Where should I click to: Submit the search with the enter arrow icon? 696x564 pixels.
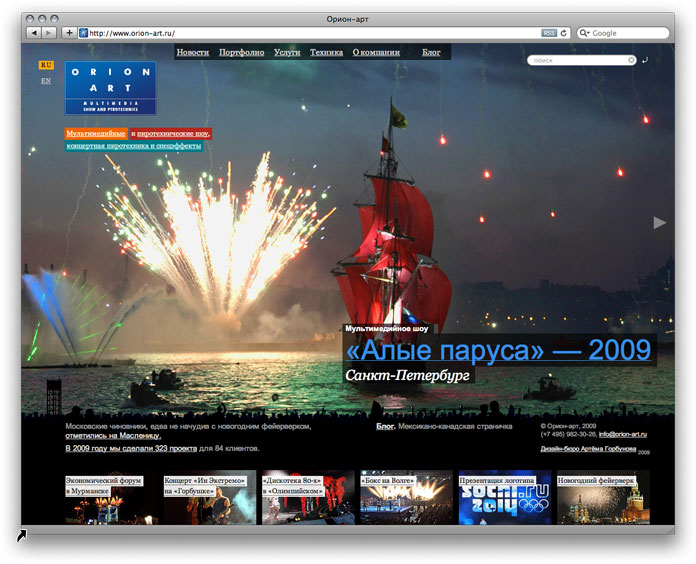(x=646, y=61)
